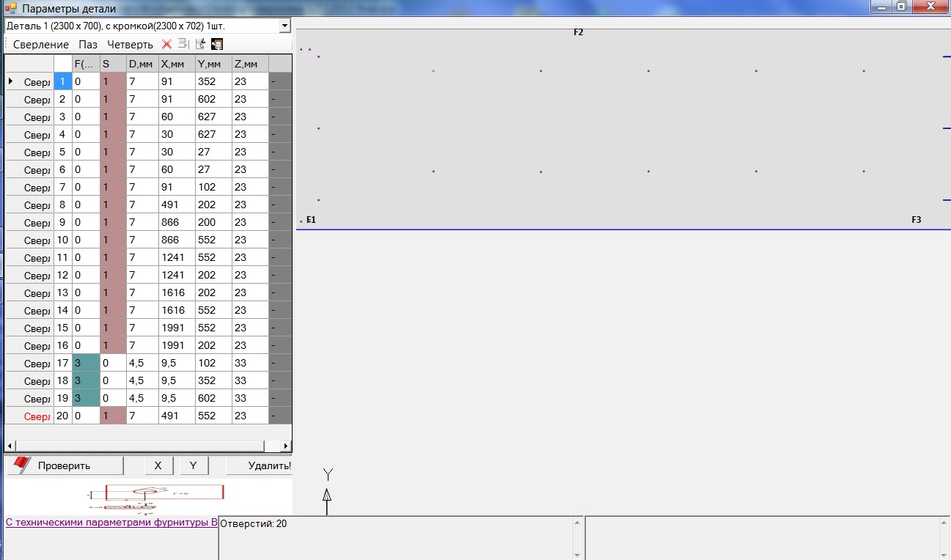Click the Проверить button

(x=65, y=465)
